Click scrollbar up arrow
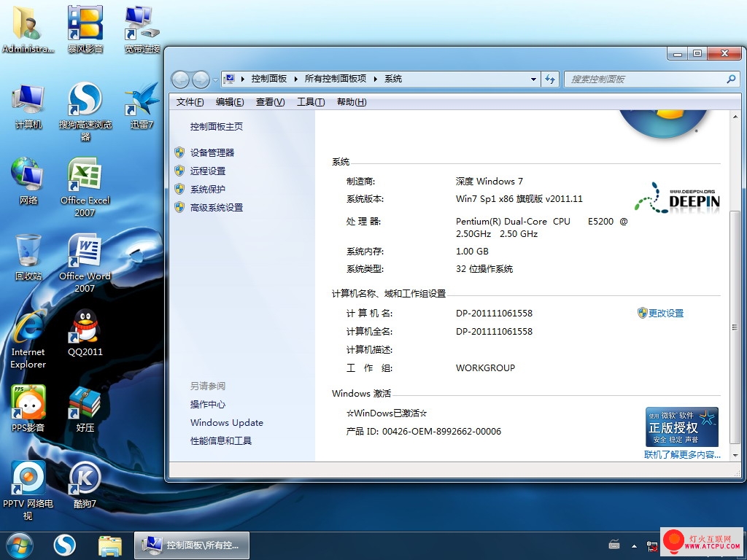The height and width of the screenshot is (560, 747). click(x=735, y=117)
